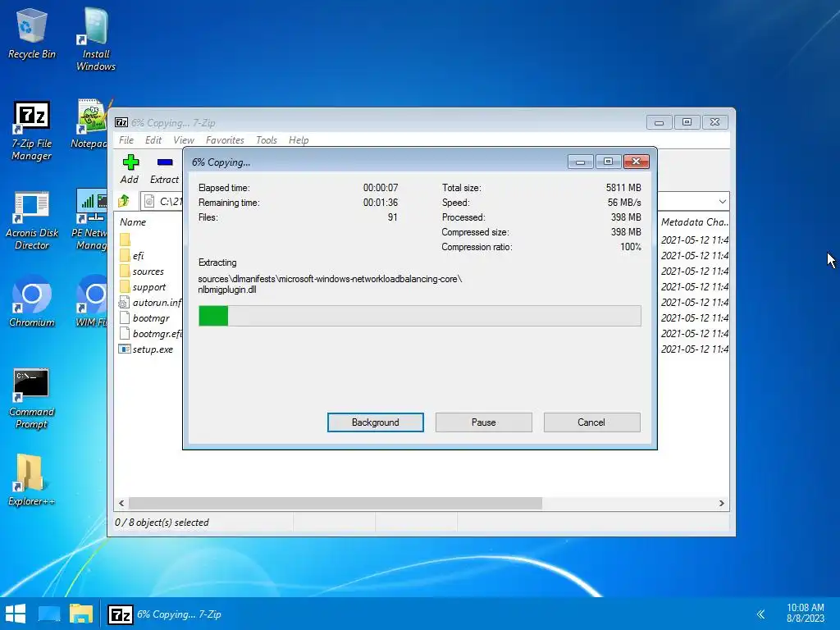Viewport: 840px width, 630px height.
Task: Open the Notepad++ desktop shortcut
Action: point(90,125)
